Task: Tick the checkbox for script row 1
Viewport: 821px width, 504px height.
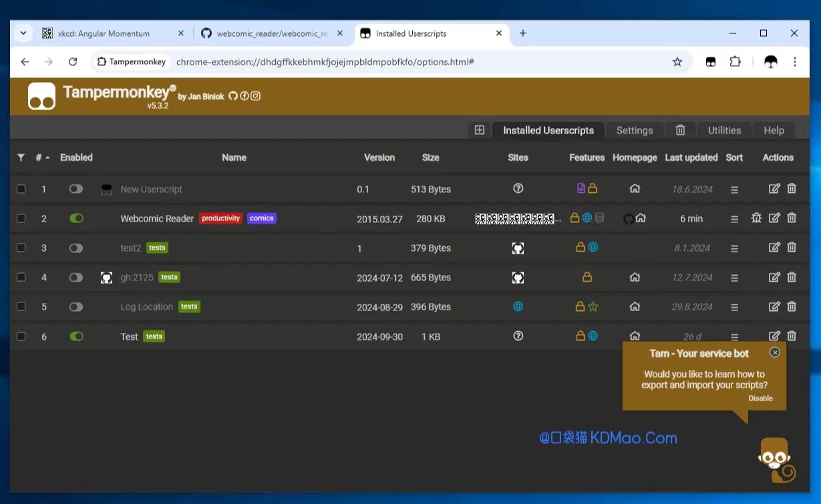Action: point(21,189)
